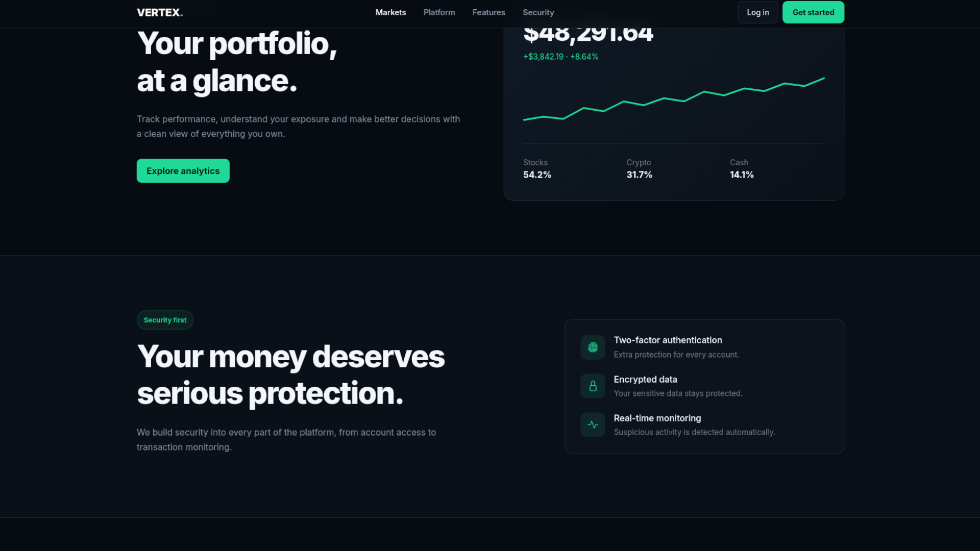Screen dimensions: 980x551
Task: Click the Security first badge
Action: pyautogui.click(x=165, y=320)
